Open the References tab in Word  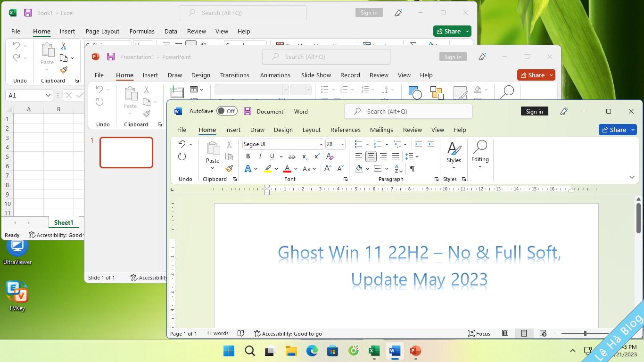point(345,130)
